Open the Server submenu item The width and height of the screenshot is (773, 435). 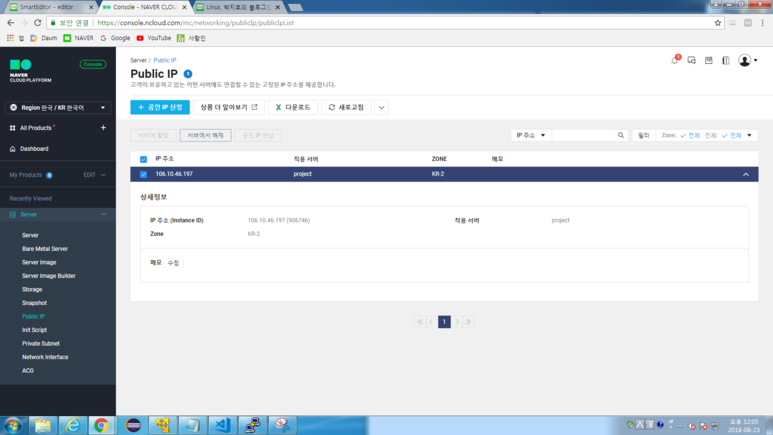click(30, 235)
